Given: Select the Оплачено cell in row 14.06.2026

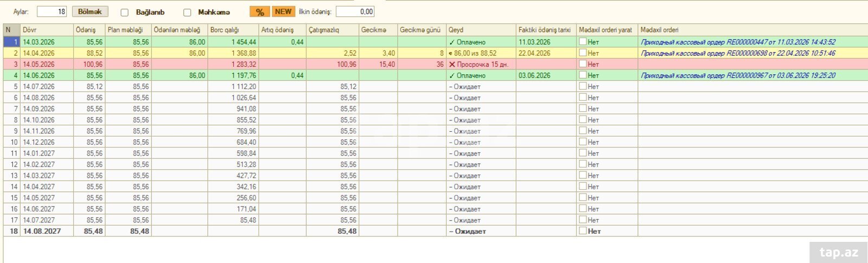Looking at the screenshot, I should 481,75.
